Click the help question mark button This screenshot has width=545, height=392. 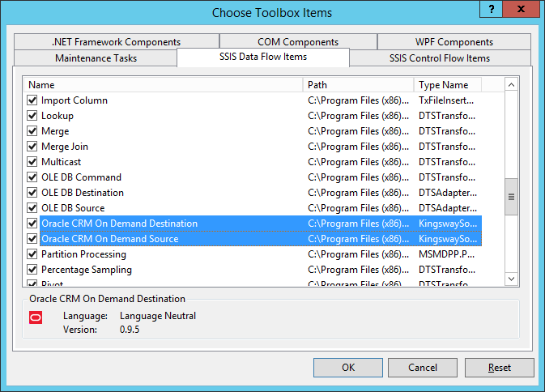coord(491,9)
